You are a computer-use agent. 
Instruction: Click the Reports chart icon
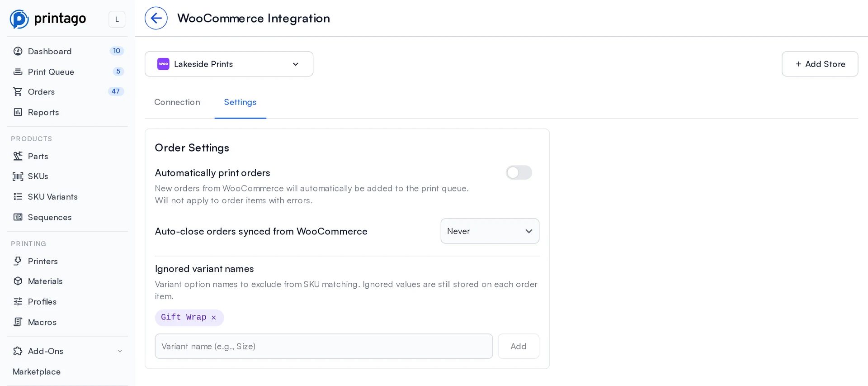point(18,112)
